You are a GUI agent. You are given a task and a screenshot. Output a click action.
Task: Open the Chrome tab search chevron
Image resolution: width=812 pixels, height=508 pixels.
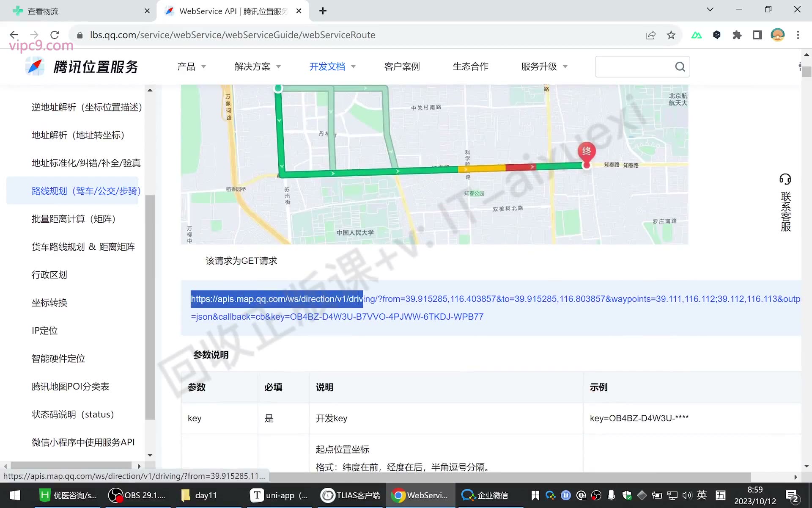coord(710,9)
